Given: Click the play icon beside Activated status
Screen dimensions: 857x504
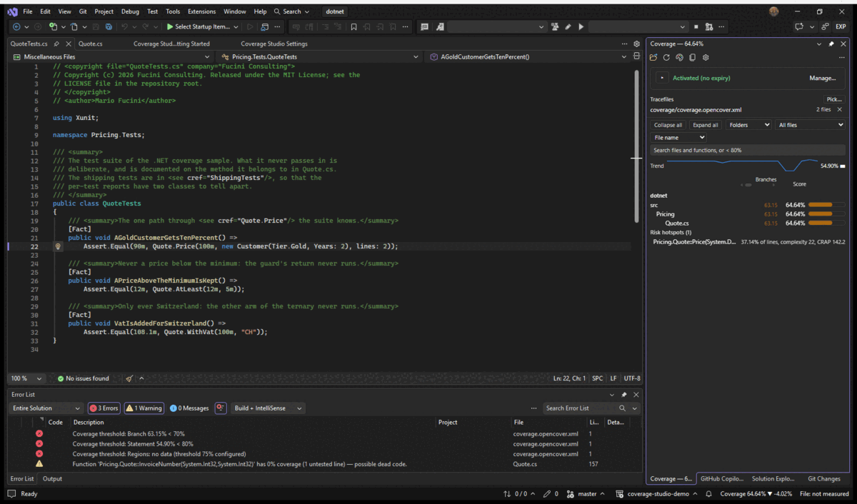Looking at the screenshot, I should pos(663,78).
